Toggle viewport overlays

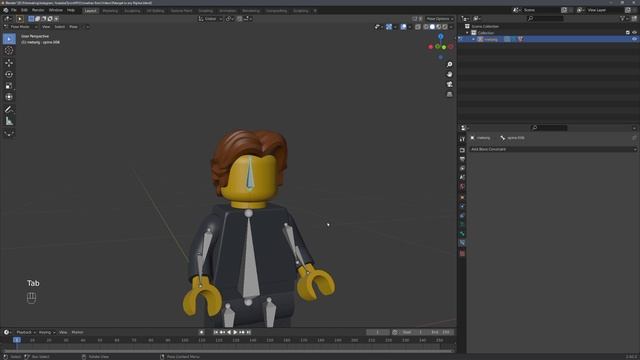(x=403, y=27)
